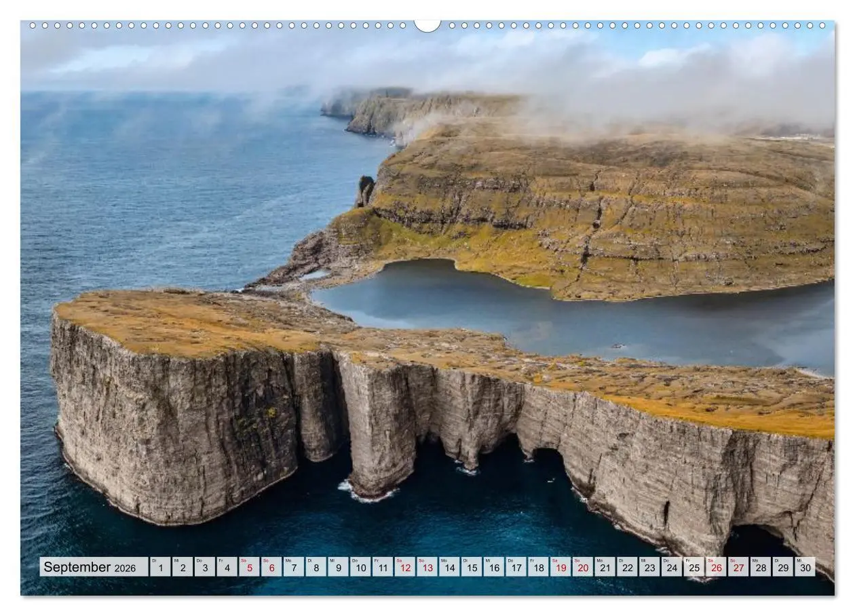Click date cell 1 (Di)

point(160,567)
